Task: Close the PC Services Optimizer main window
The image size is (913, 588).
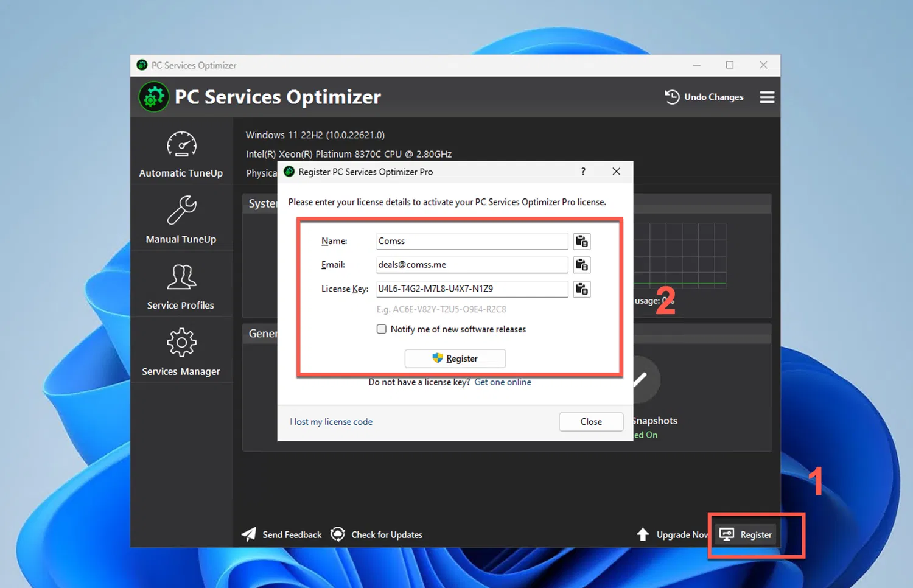Action: coord(763,65)
